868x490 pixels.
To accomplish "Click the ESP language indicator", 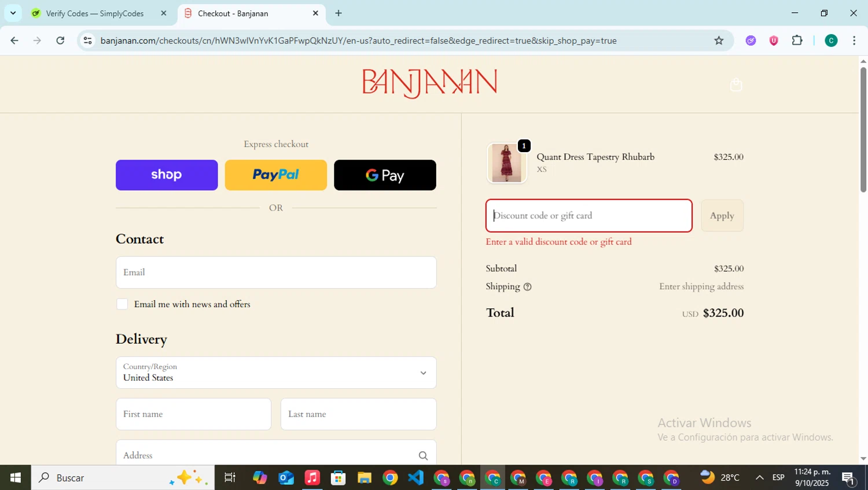I will 778,478.
